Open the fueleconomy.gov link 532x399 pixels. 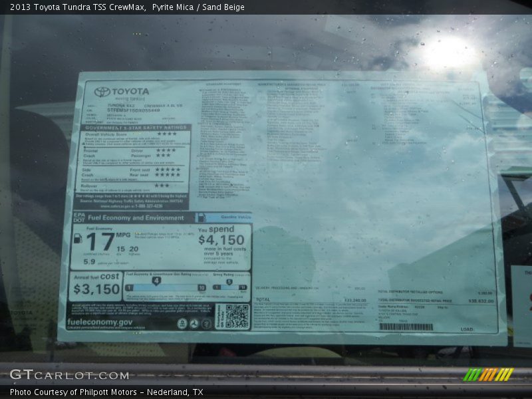100,322
